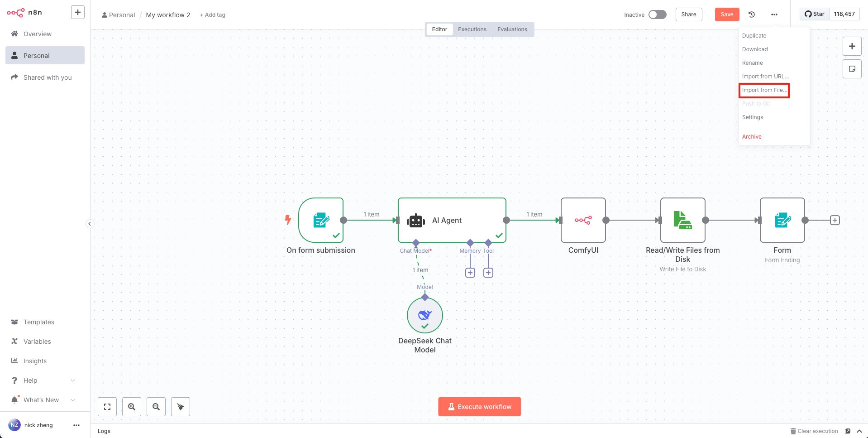Open workflow history icon

click(752, 14)
